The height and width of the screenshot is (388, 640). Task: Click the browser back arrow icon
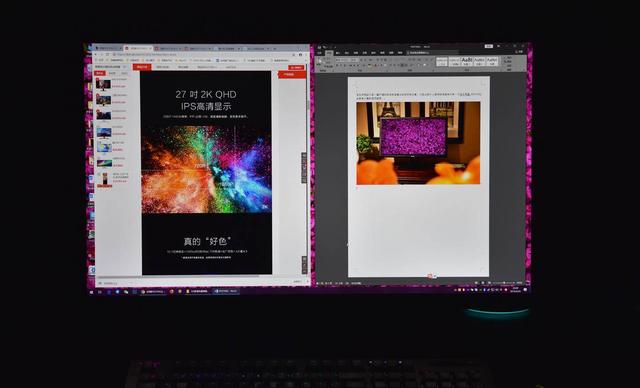click(x=96, y=54)
